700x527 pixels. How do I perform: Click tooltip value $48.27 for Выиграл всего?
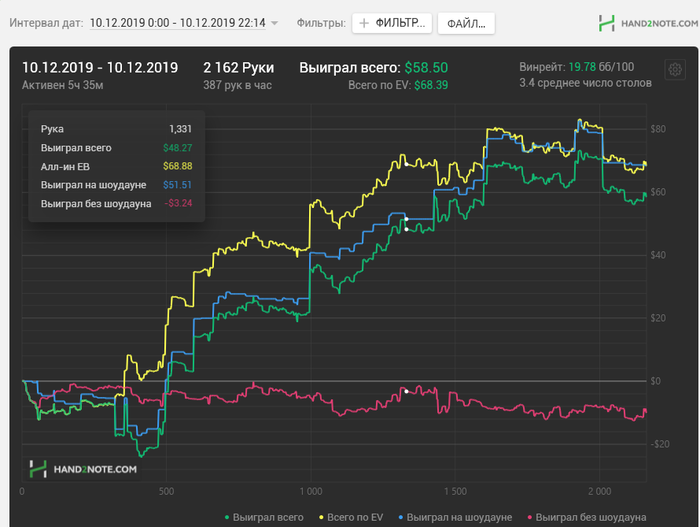click(177, 148)
